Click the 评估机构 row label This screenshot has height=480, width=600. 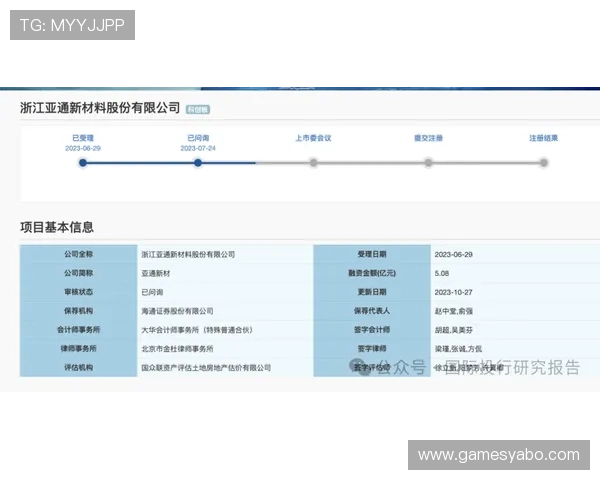point(78,367)
